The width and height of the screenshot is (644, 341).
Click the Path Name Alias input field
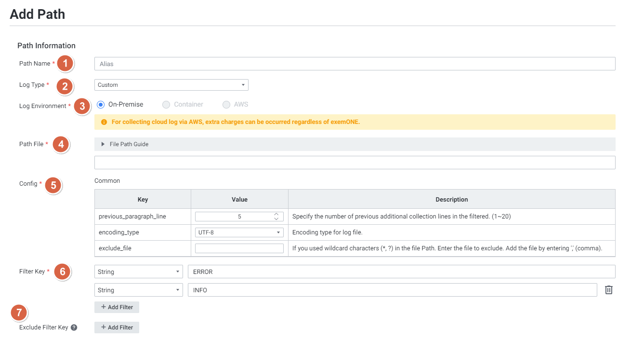coord(355,64)
